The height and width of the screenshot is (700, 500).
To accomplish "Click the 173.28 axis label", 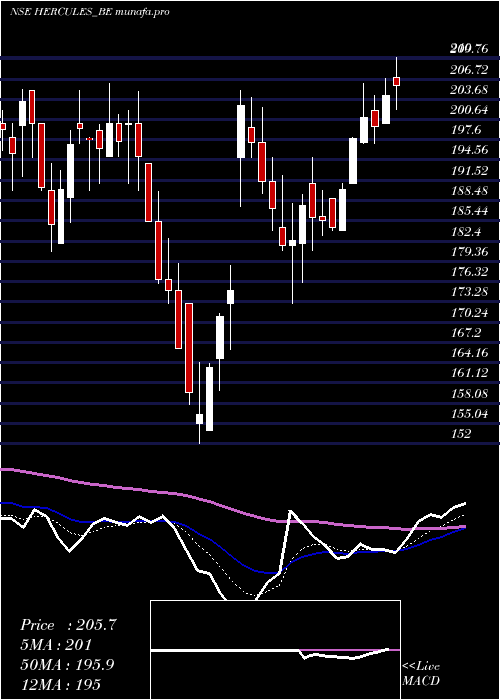I will (469, 292).
